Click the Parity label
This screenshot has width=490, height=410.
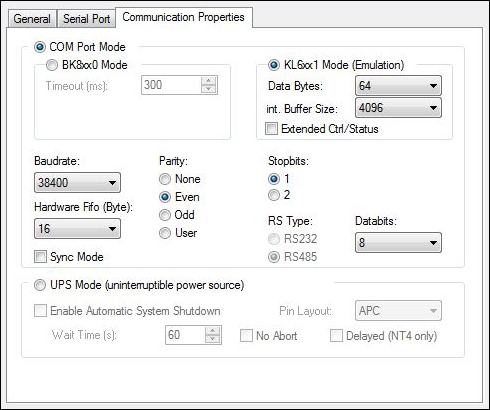point(173,161)
